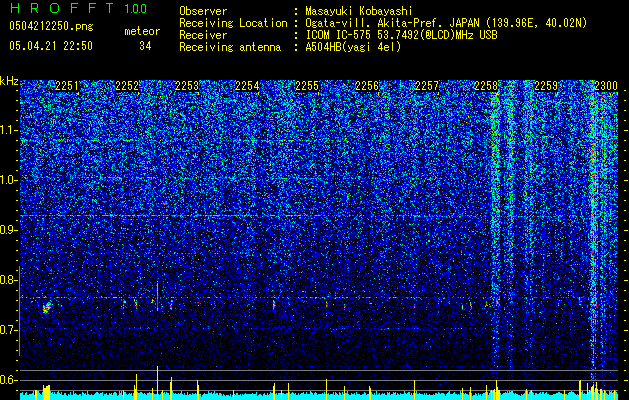
Task: Click the 2300 time marker
Action: (606, 86)
